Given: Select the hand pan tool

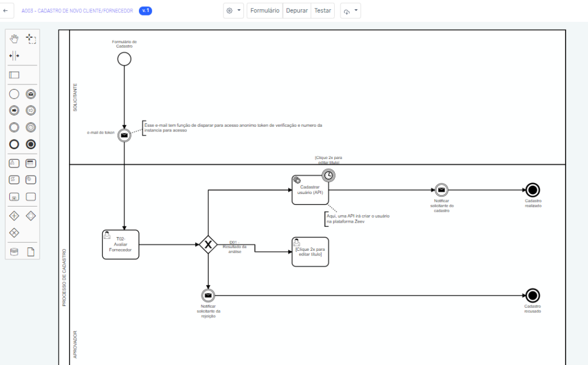Looking at the screenshot, I should (13, 39).
